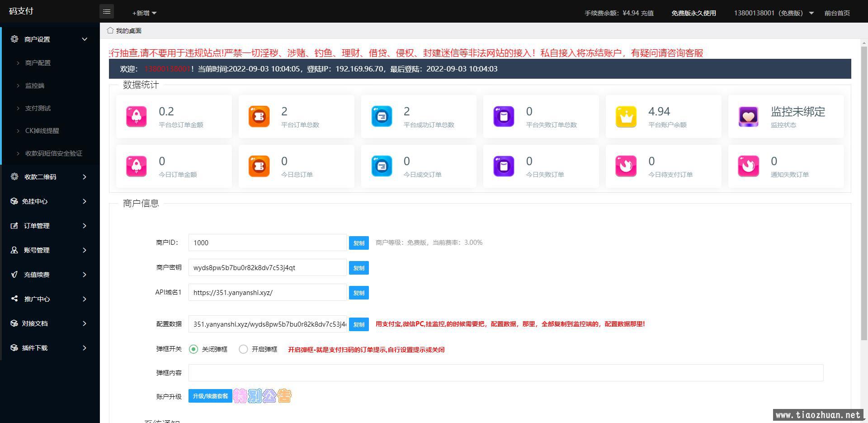Expand the 推广中心 menu chevron
This screenshot has width=868, height=423.
coord(85,299)
